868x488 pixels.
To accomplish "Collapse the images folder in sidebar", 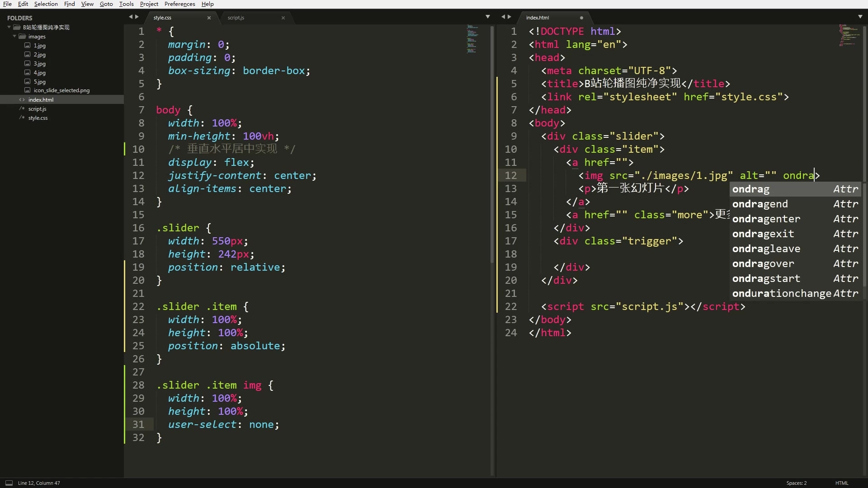I will (x=14, y=36).
